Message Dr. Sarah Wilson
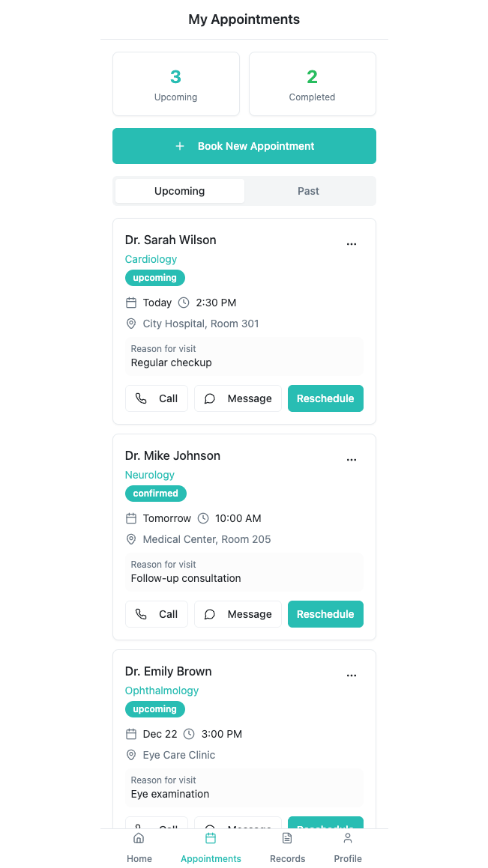 (x=238, y=398)
